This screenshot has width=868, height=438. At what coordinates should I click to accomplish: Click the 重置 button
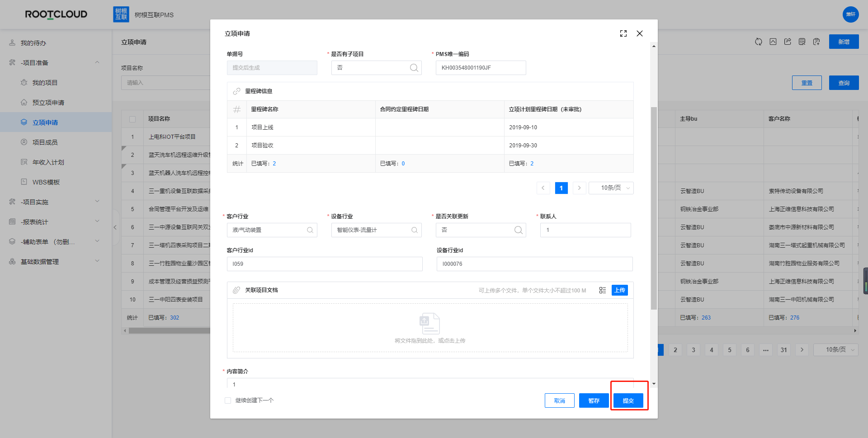click(807, 83)
